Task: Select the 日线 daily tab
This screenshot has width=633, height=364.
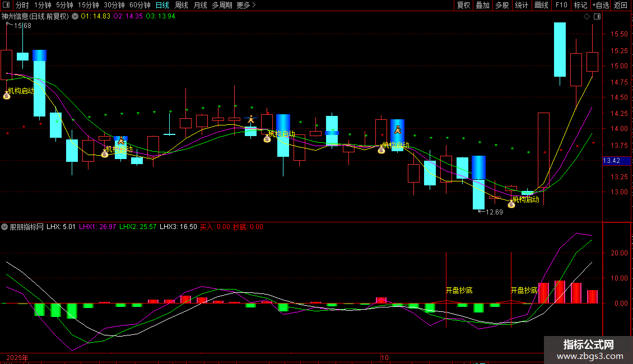Action: point(162,5)
